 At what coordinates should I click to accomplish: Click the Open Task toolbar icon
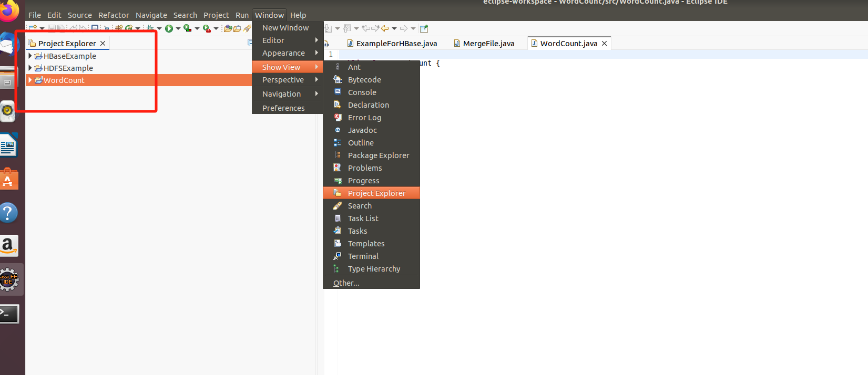point(237,28)
